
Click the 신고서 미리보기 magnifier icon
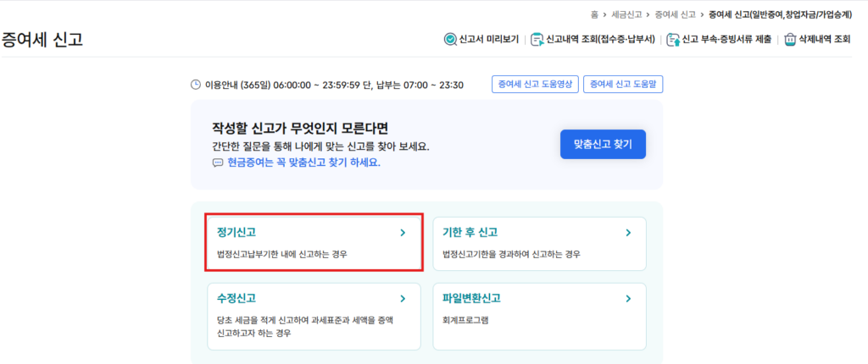point(450,39)
